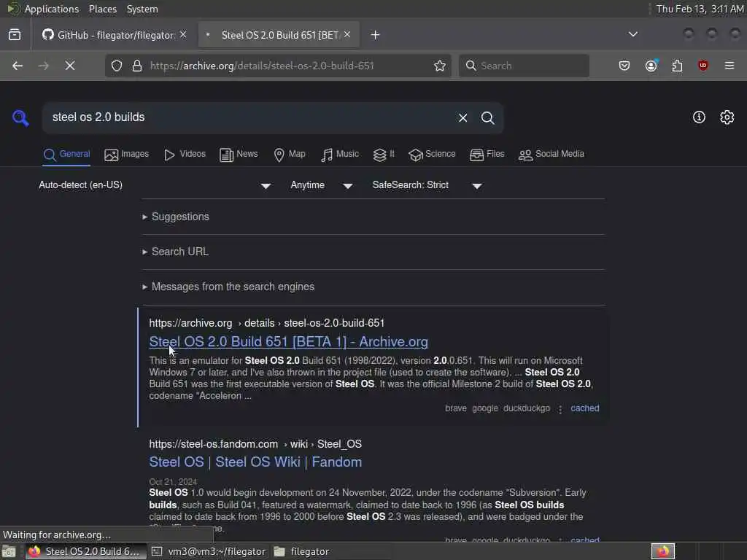Click the address bar URL
The height and width of the screenshot is (560, 747).
[x=262, y=66]
